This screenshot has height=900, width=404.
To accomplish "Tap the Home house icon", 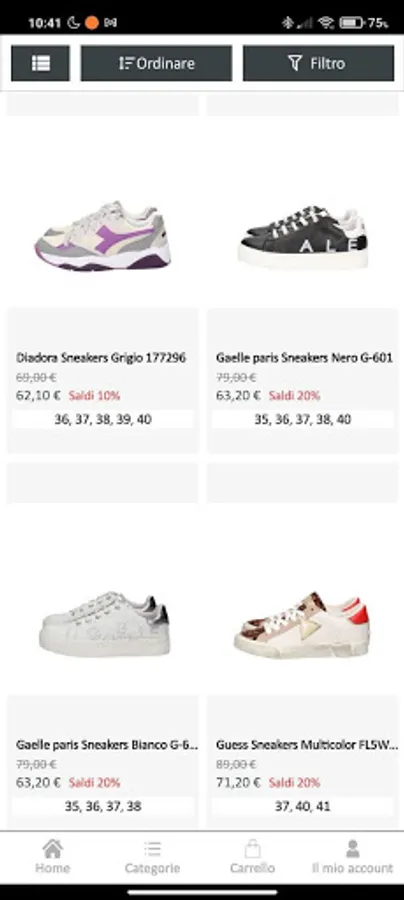I will tap(52, 849).
